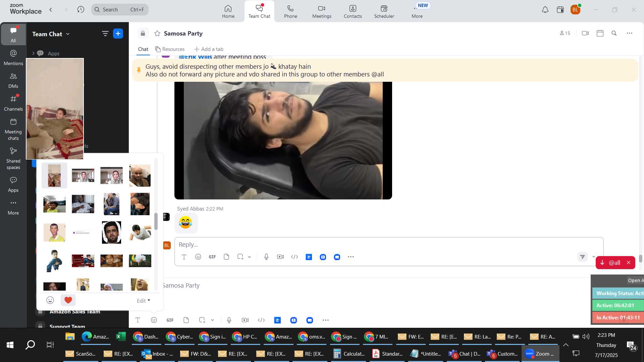Expand send options dropdown arrow
Screen dimensions: 644x362
pyautogui.click(x=594, y=257)
